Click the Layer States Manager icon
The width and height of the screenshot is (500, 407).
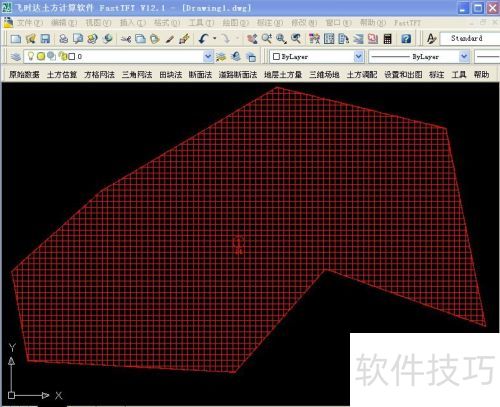251,57
